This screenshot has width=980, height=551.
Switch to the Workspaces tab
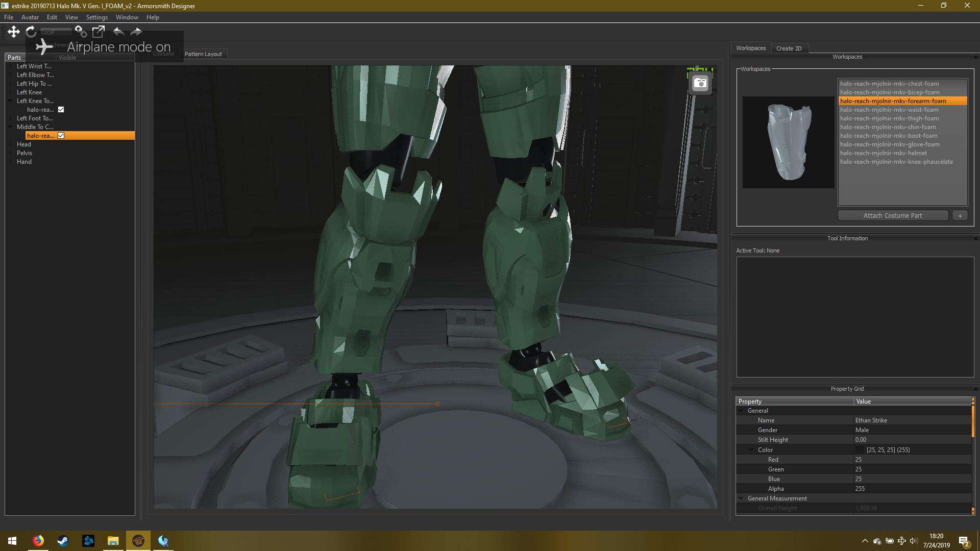[751, 48]
